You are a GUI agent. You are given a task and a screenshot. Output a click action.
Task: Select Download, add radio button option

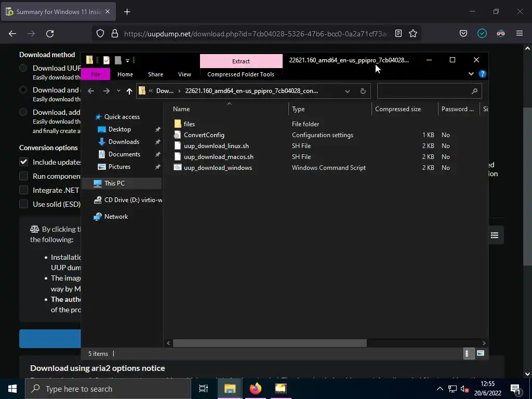[x=23, y=112]
